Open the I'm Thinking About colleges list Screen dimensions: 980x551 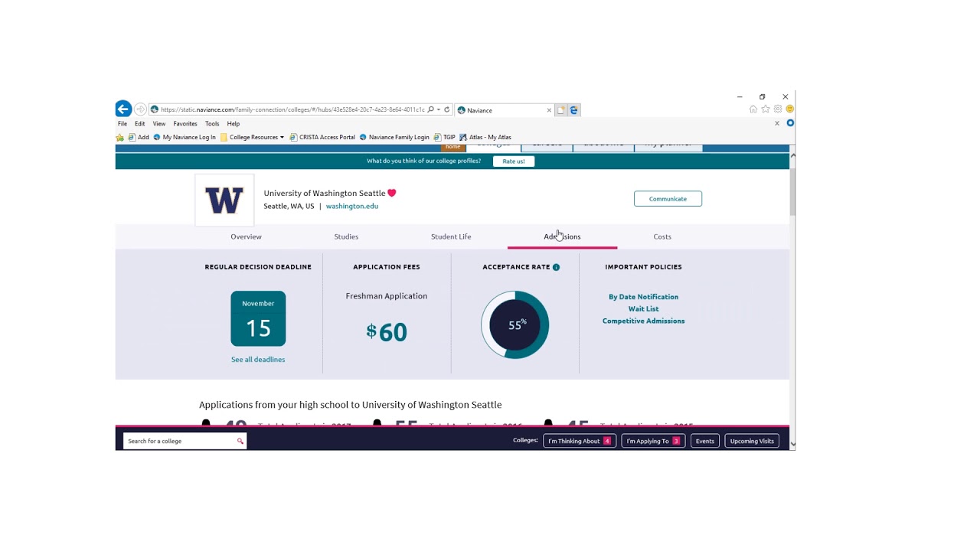coord(580,441)
